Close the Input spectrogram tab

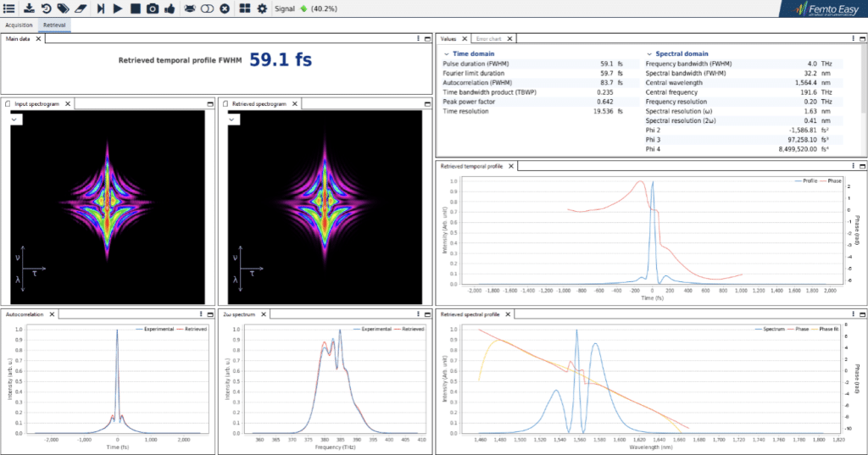click(x=68, y=103)
